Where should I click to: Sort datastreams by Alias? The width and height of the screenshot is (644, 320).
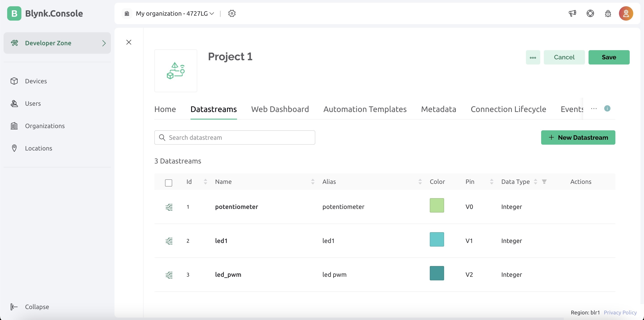(x=420, y=182)
